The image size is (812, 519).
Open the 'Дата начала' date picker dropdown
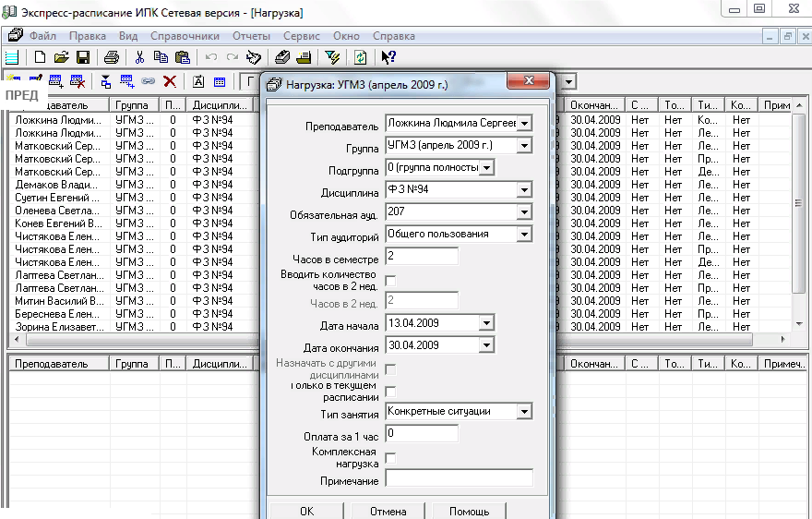[487, 323]
